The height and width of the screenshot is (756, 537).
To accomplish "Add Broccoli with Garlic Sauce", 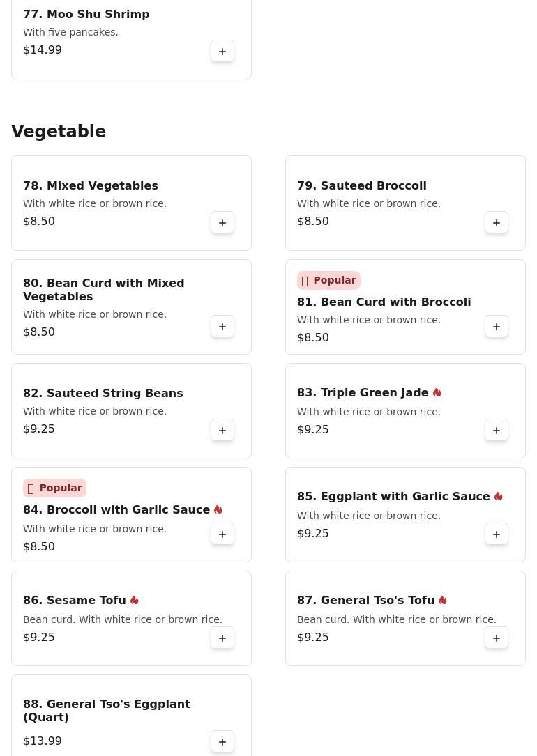I will click(x=222, y=534).
